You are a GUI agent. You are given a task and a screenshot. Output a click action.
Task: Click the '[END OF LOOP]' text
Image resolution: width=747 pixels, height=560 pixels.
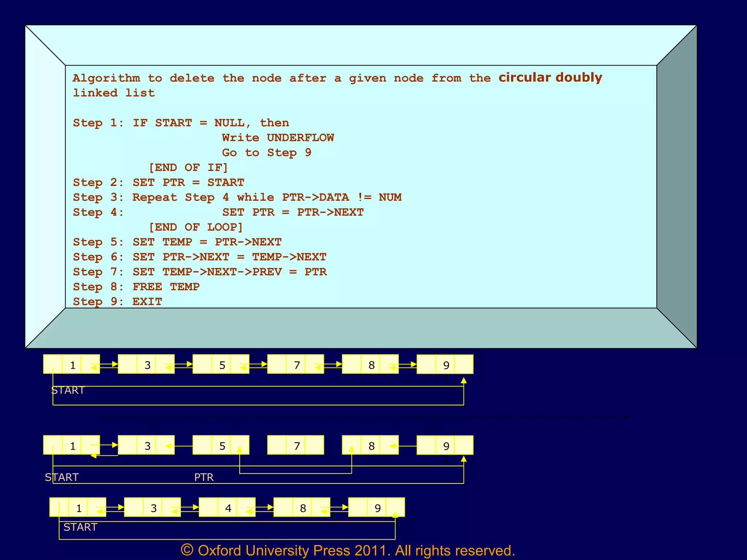[x=196, y=227]
